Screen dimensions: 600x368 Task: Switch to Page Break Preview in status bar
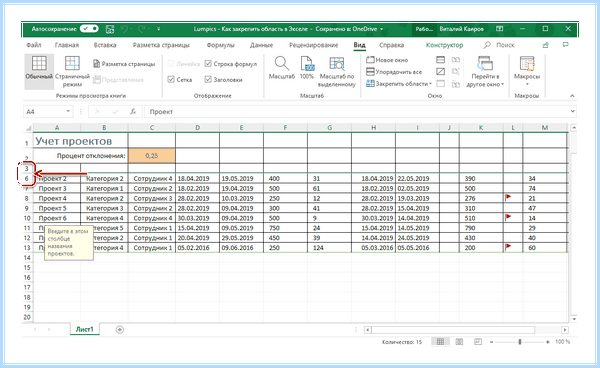pyautogui.click(x=478, y=342)
